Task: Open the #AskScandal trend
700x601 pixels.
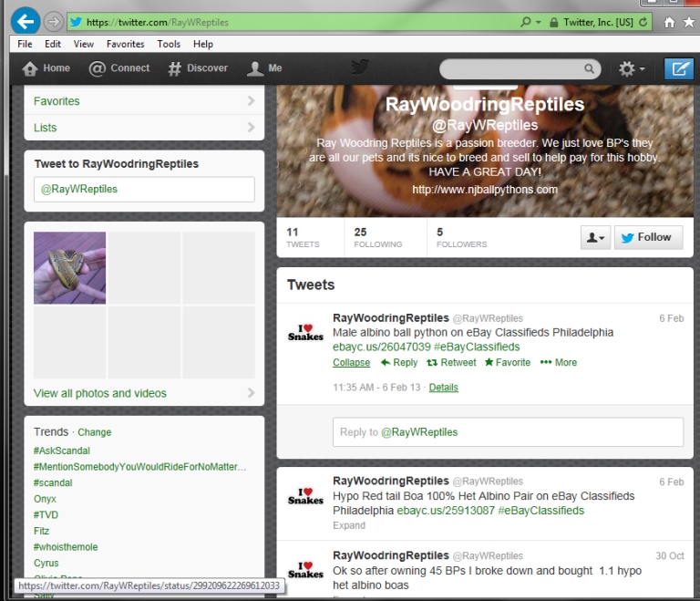Action: [x=62, y=451]
